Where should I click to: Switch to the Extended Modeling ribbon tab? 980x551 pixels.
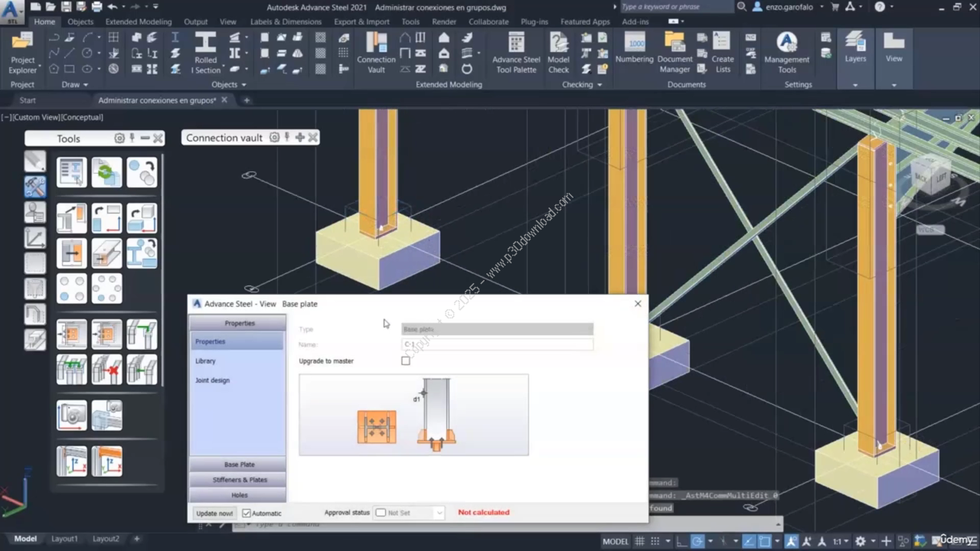coord(139,21)
